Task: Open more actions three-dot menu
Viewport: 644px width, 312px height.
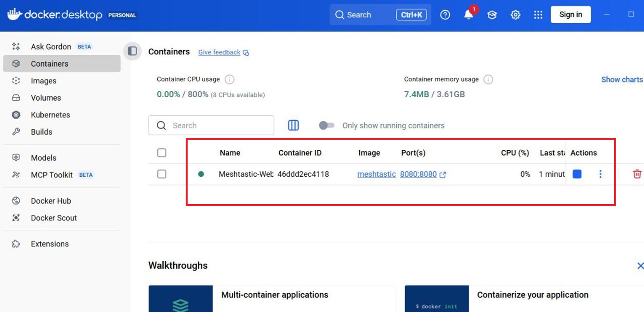Action: pyautogui.click(x=600, y=174)
